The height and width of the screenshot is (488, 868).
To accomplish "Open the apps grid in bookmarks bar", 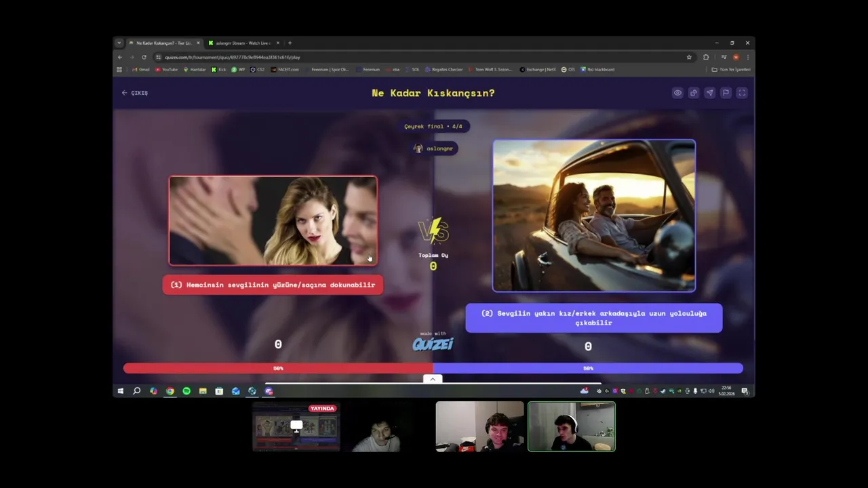I will (x=119, y=69).
